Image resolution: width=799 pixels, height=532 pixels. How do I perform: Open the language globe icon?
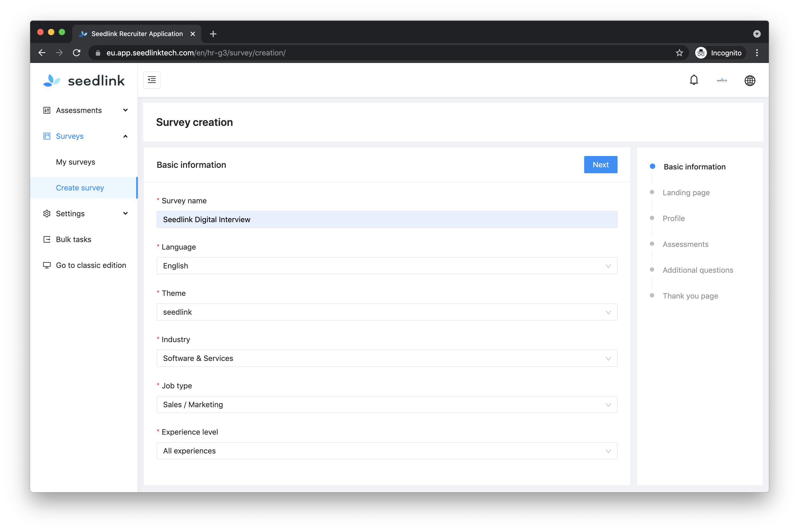(x=749, y=81)
